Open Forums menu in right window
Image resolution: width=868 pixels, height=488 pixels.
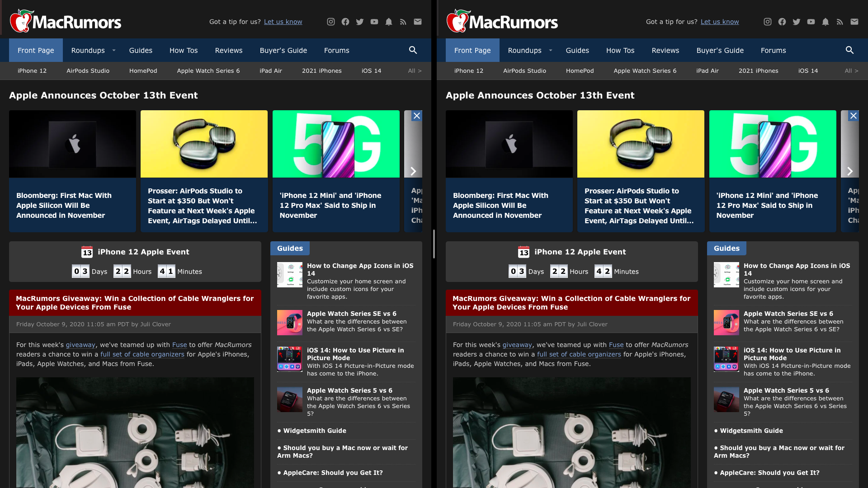point(774,50)
